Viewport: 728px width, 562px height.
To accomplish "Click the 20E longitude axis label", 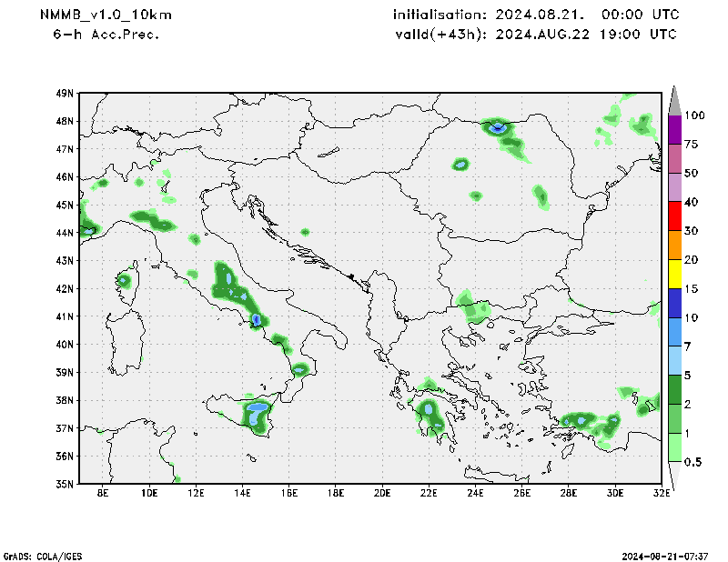I will pos(381,494).
